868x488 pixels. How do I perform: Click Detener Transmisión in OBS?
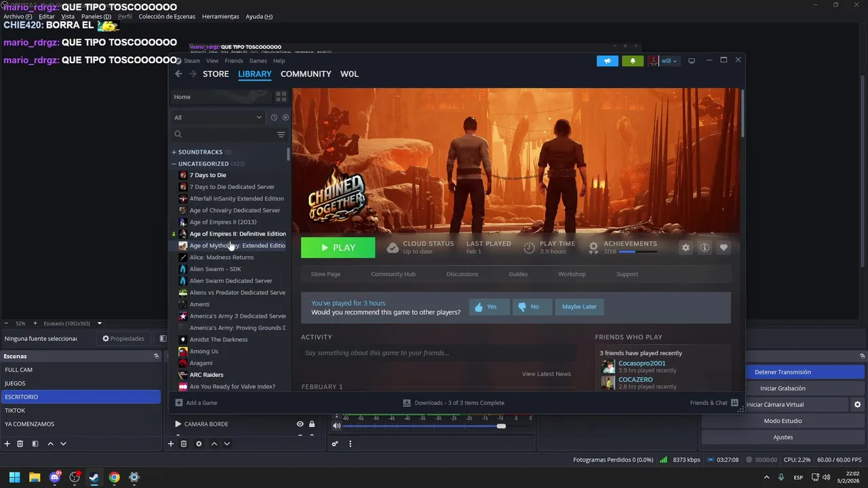783,372
